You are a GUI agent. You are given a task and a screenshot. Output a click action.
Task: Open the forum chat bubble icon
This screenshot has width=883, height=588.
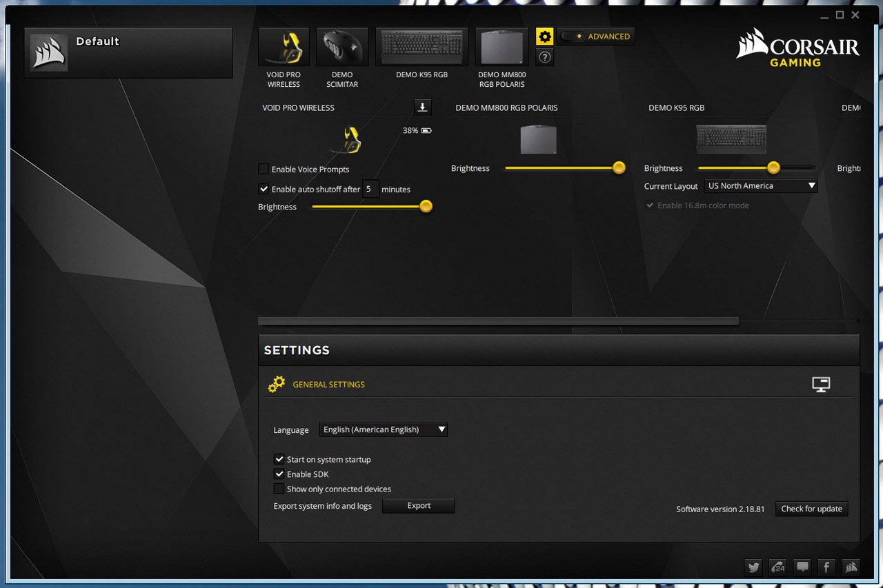[x=802, y=567]
